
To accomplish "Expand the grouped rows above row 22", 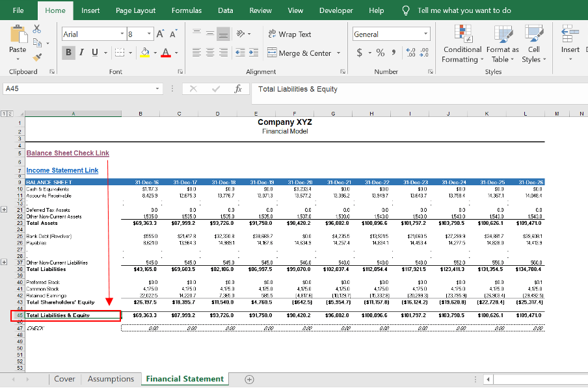I will click(5, 210).
